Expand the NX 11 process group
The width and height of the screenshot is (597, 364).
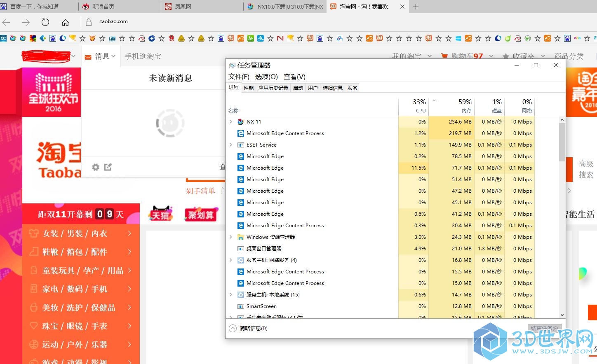tap(230, 122)
